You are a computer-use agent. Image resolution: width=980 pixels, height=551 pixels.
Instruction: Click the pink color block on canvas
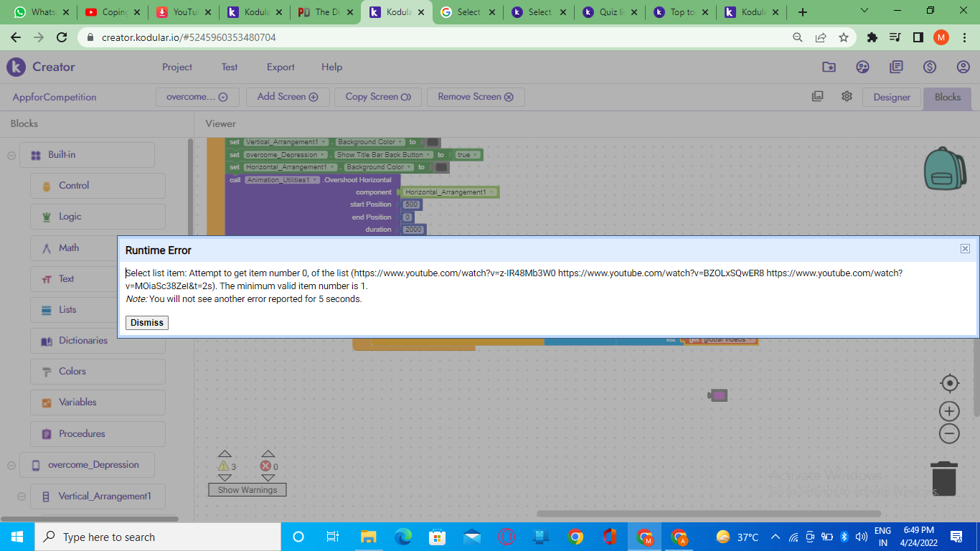[718, 395]
